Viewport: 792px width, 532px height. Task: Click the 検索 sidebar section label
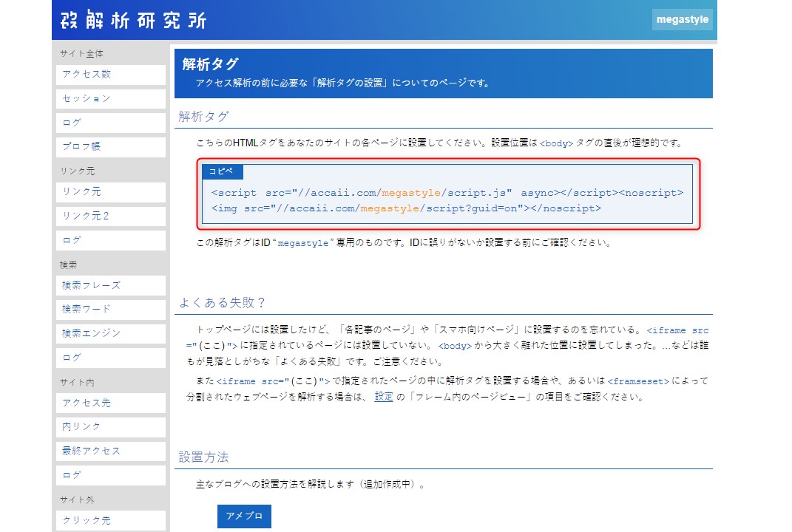(68, 265)
